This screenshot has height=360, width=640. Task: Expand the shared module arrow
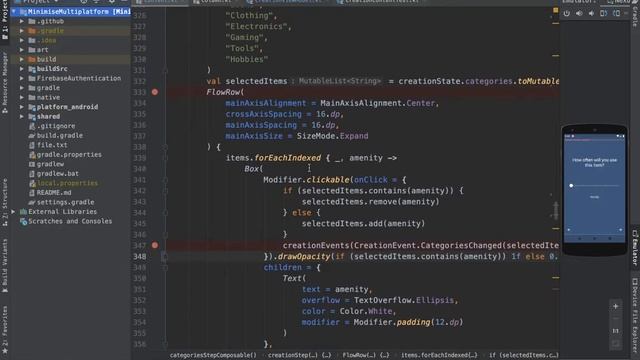tap(22, 116)
